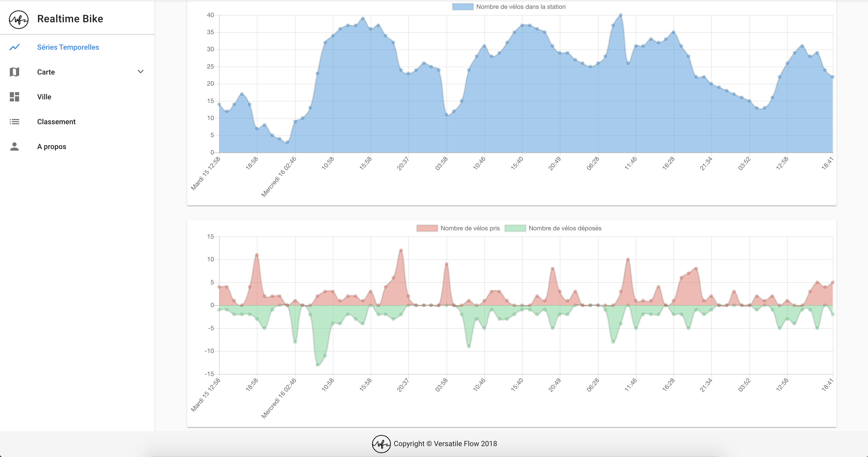Screen dimensions: 868x457
Task: Hide the green vélos déposés series
Action: point(515,228)
